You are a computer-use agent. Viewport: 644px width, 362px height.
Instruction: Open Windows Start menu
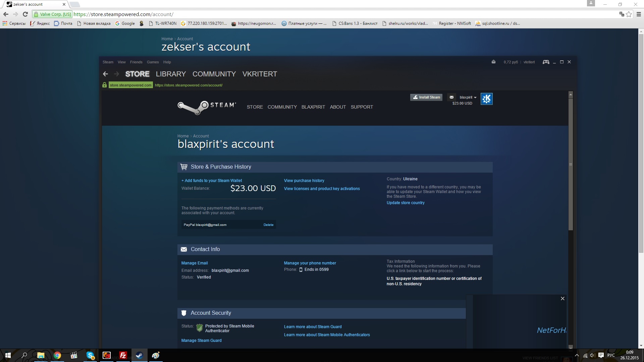8,355
